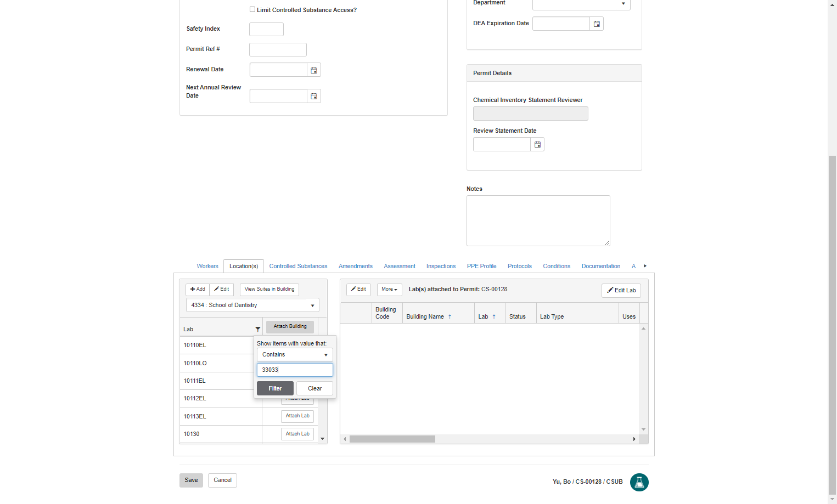Viewport: 837px width, 504px height.
Task: Click Edit beside the More dropdown
Action: tap(358, 290)
